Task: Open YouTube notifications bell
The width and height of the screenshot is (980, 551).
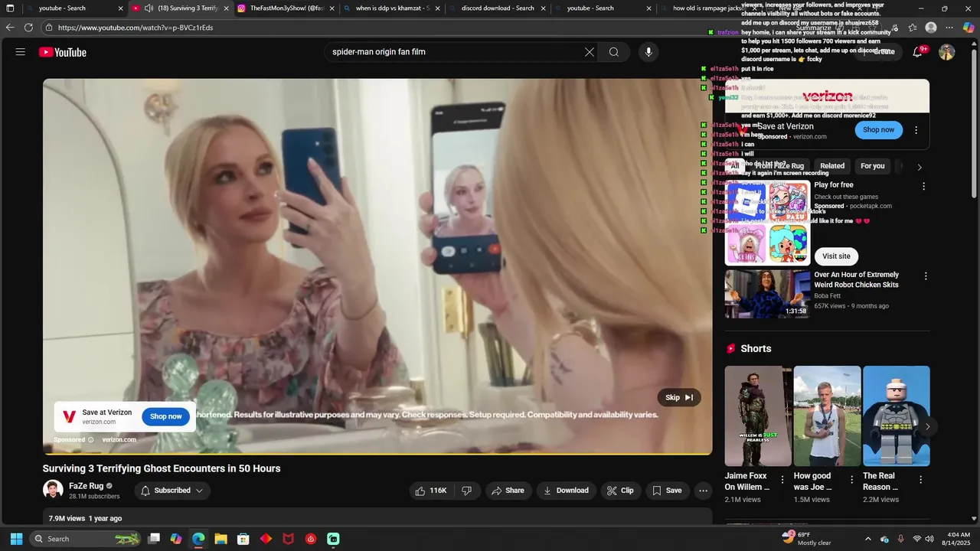Action: click(918, 52)
